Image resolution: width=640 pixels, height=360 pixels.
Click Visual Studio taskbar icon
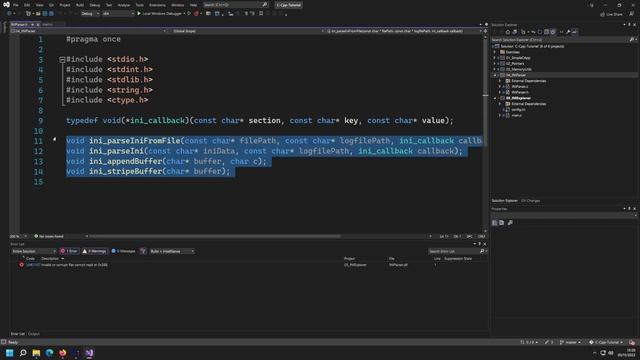(x=89, y=353)
